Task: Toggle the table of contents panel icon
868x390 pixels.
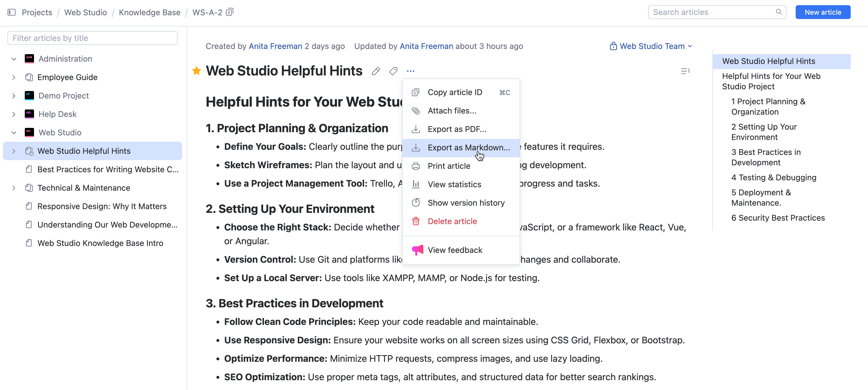Action: click(x=685, y=71)
